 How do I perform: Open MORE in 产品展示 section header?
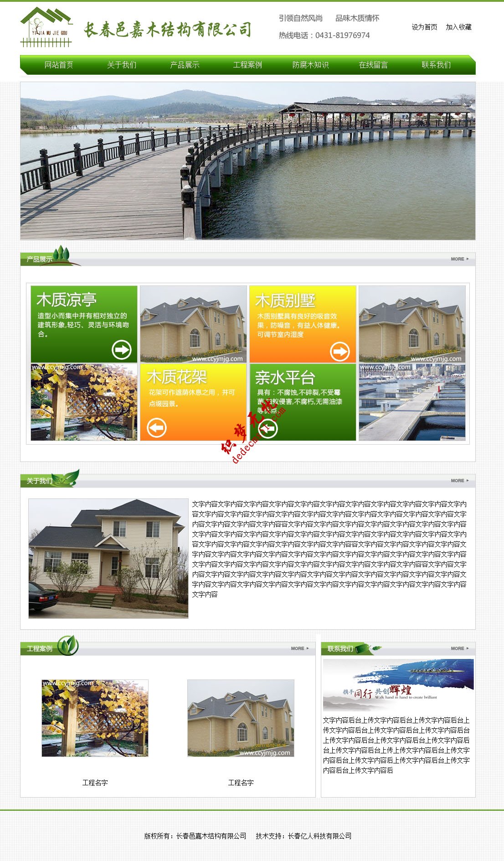point(459,259)
